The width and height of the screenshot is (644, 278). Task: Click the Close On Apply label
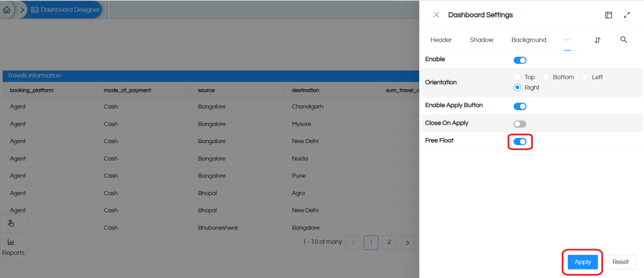point(446,123)
